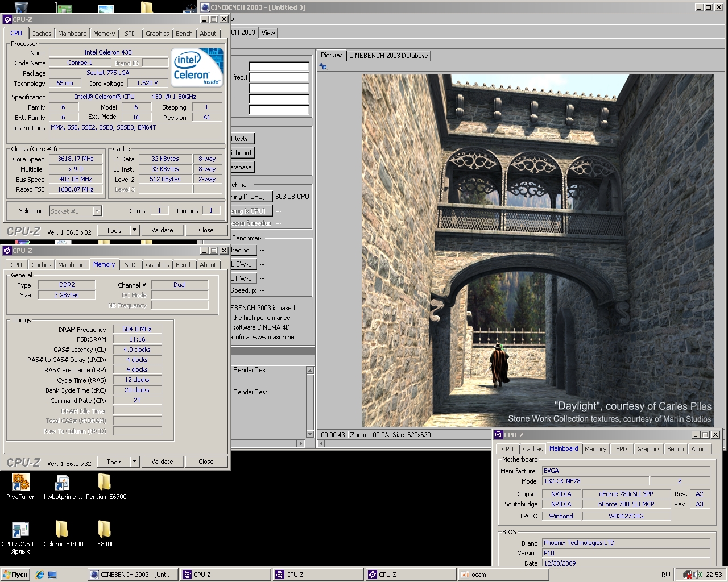
Task: Open system menu icon of CPU-Z Mainboard window
Action: 499,435
